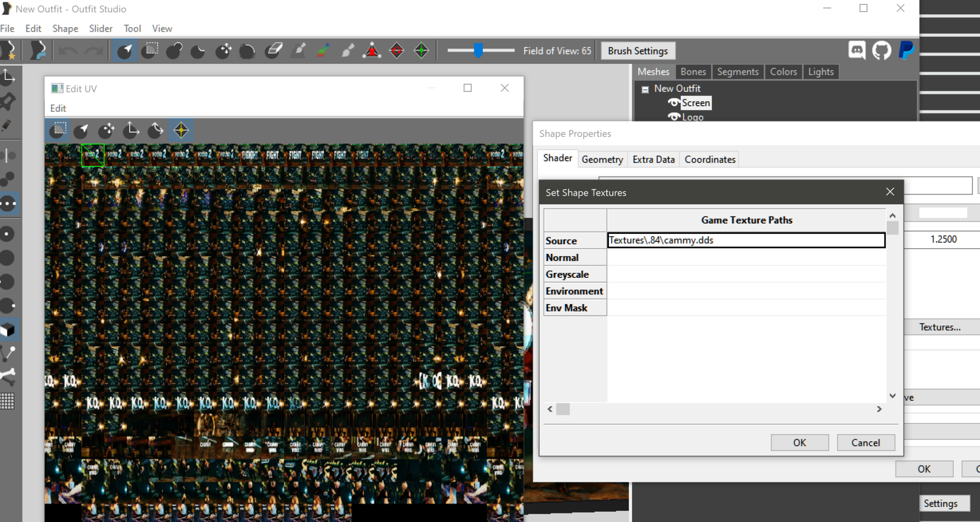Click the Redo arrow in main toolbar
The height and width of the screenshot is (522, 980).
pyautogui.click(x=94, y=51)
